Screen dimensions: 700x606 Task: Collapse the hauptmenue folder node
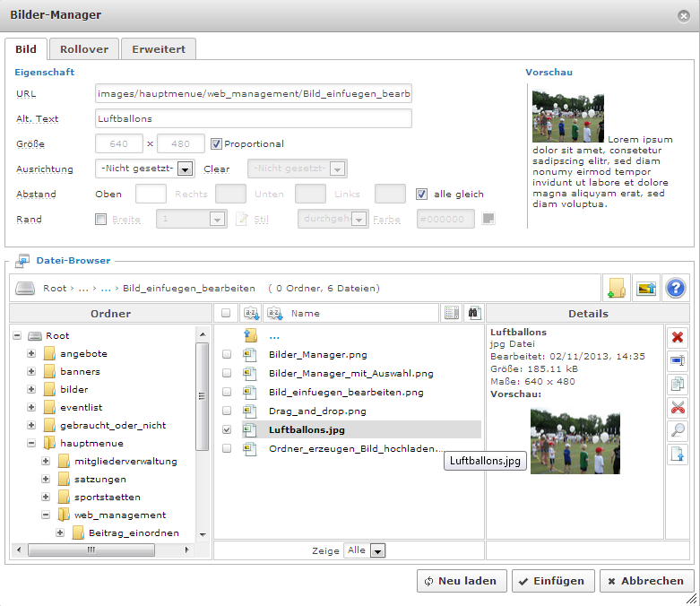coord(31,443)
